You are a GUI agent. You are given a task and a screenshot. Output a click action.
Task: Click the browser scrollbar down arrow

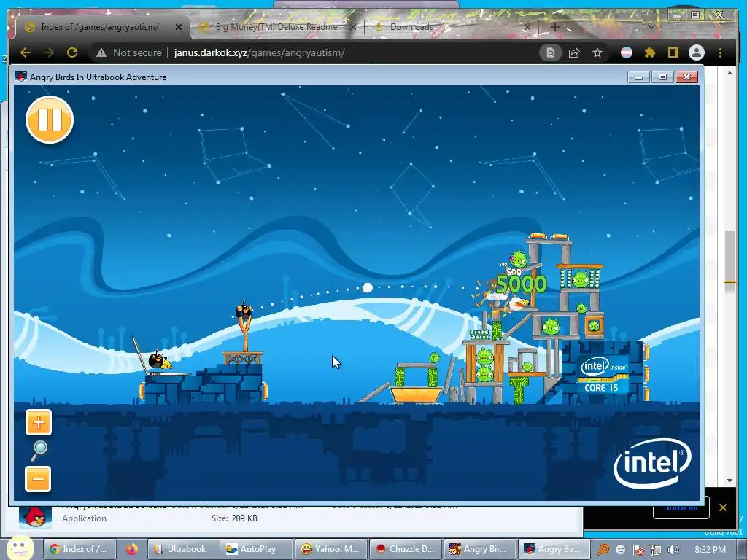pos(729,481)
